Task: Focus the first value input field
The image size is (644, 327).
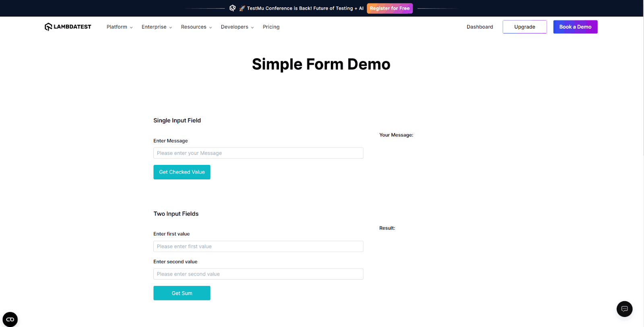Action: click(258, 246)
